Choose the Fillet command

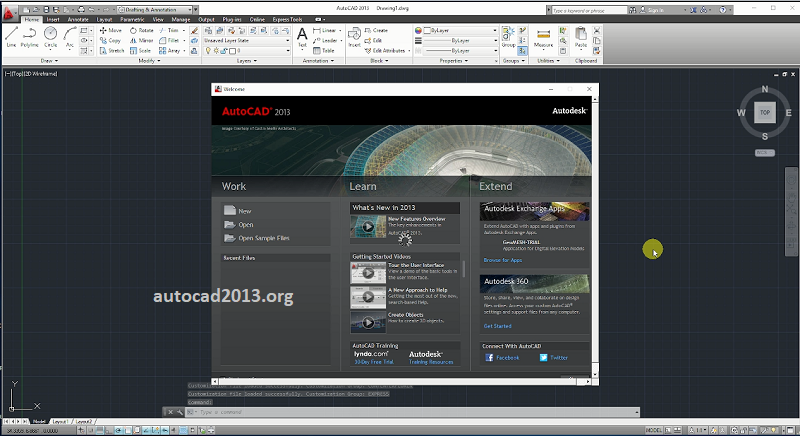click(x=169, y=40)
